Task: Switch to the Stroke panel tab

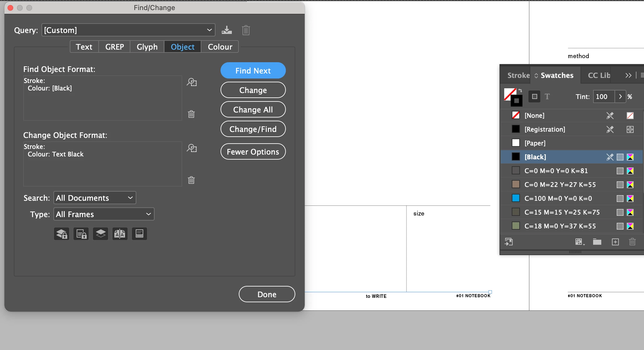Action: [518, 75]
